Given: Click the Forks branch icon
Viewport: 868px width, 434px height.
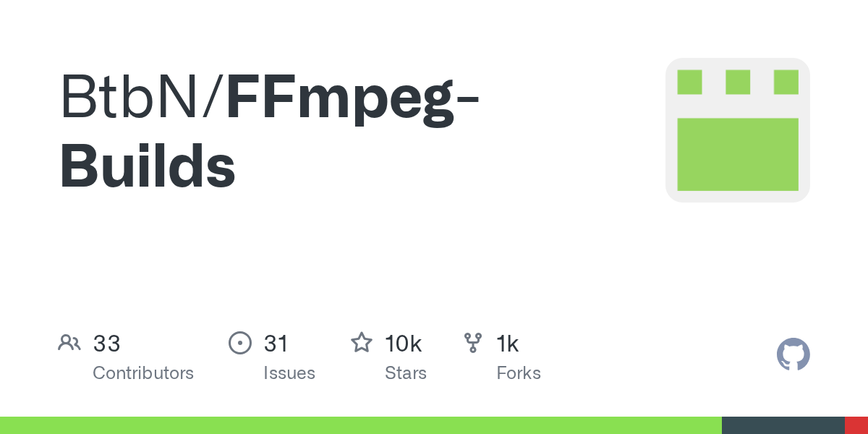Looking at the screenshot, I should pyautogui.click(x=473, y=343).
